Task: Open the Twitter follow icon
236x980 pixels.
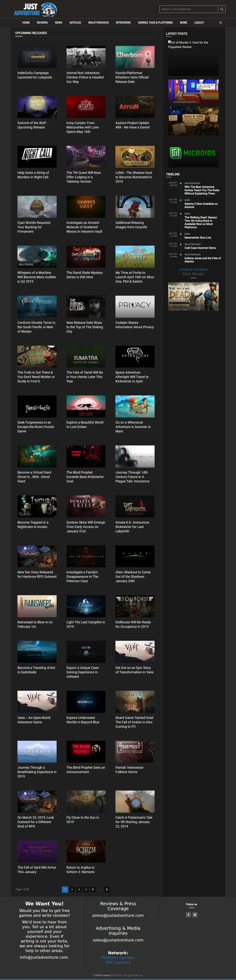Action: coord(195,915)
